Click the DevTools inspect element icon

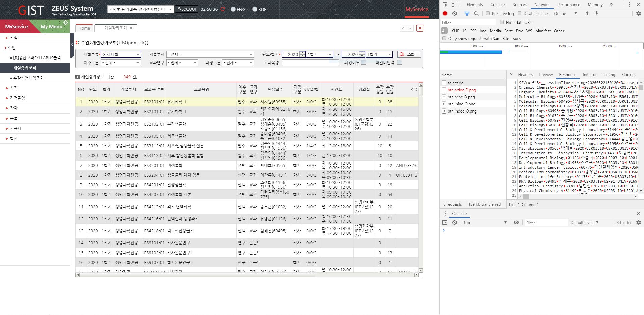[445, 4]
